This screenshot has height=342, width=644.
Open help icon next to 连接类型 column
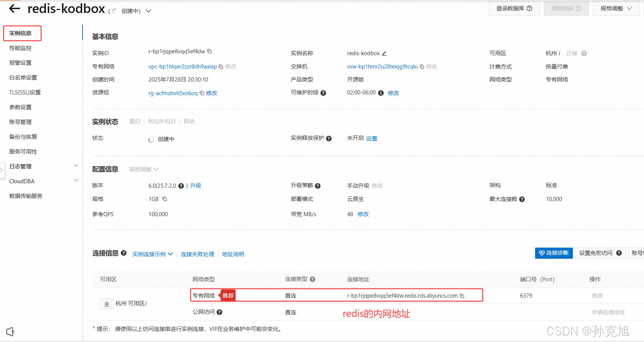pos(313,279)
